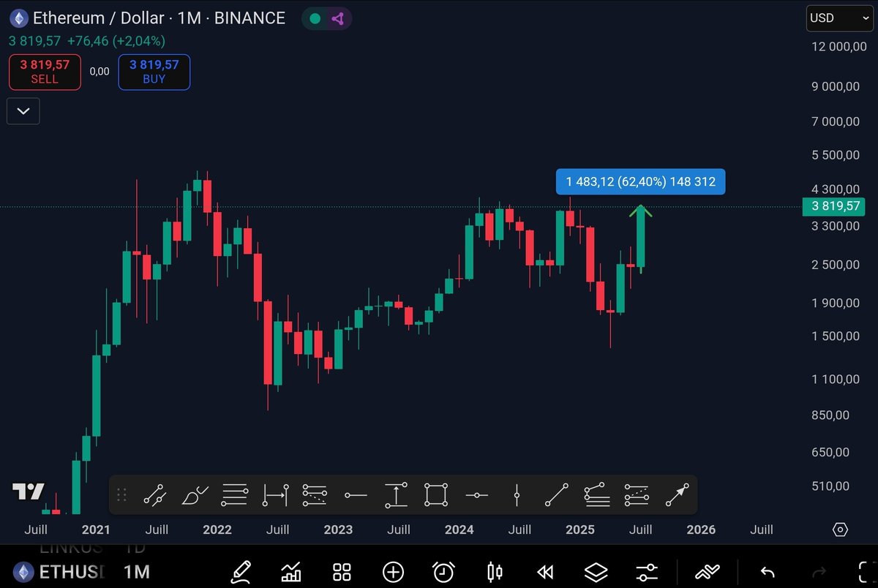Tap the +76,46 (+2,04%) price change text
The width and height of the screenshot is (878, 588).
pos(115,41)
